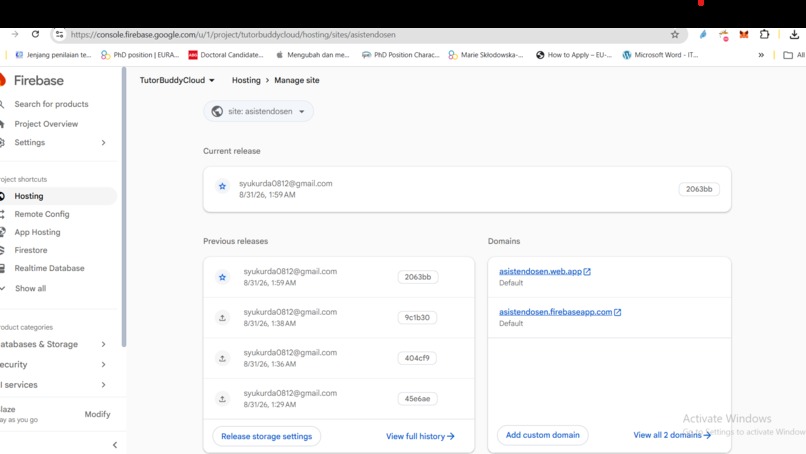Screen dimensions: 806x454
Task: Open browser downloads icon
Action: coord(794,34)
